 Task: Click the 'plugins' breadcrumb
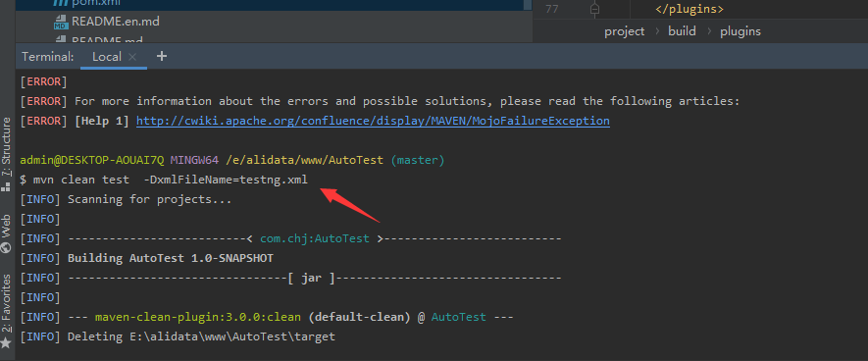[x=740, y=31]
